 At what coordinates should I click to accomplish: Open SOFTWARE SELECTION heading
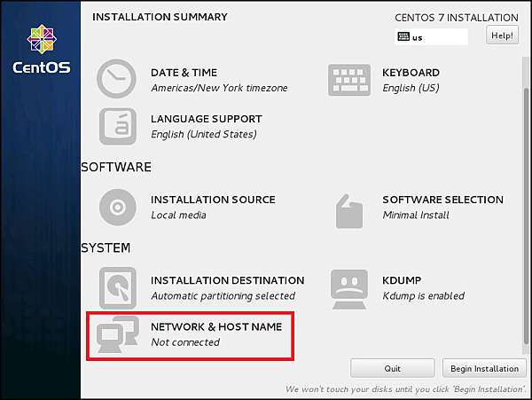click(442, 200)
